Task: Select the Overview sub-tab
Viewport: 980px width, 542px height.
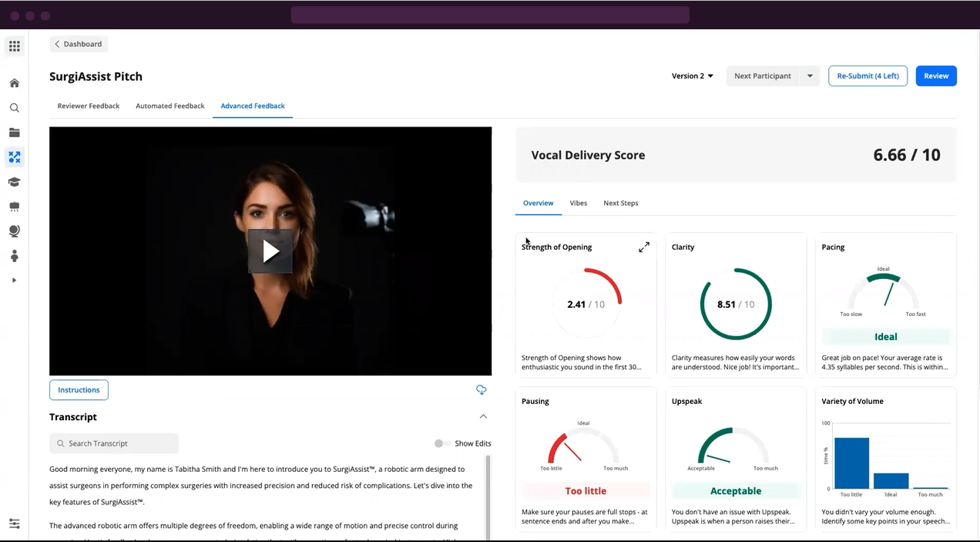Action: (x=538, y=203)
